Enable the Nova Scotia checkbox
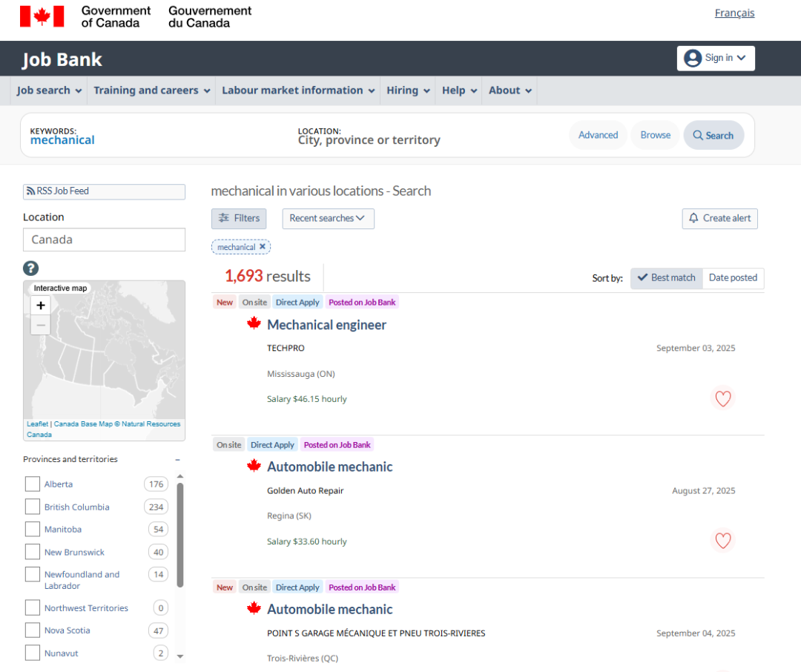The image size is (801, 672). coord(33,630)
